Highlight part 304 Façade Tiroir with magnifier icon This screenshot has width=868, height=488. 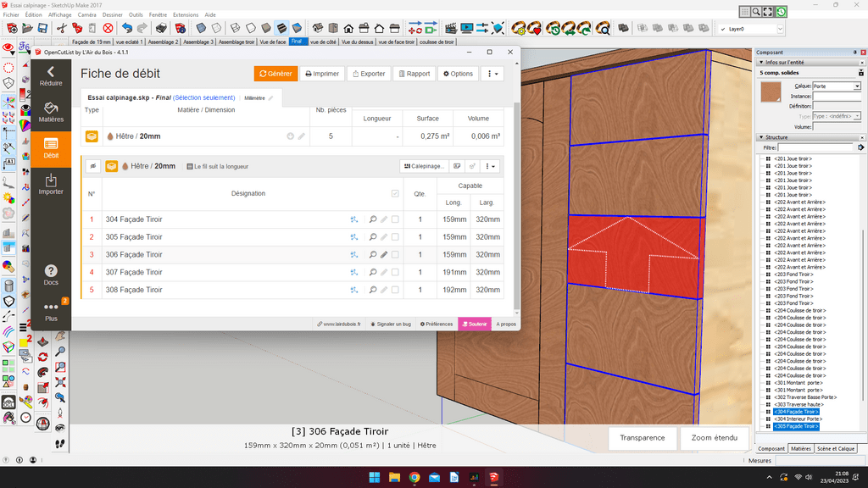[x=373, y=219]
